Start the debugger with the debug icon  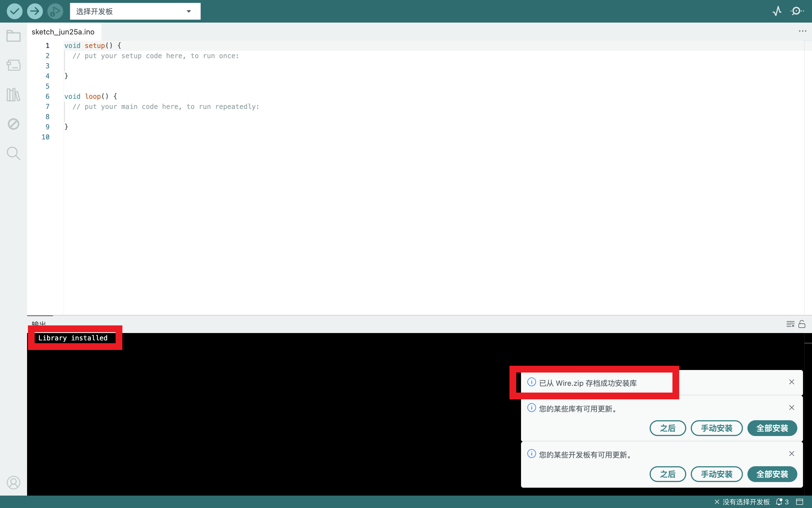click(x=55, y=11)
